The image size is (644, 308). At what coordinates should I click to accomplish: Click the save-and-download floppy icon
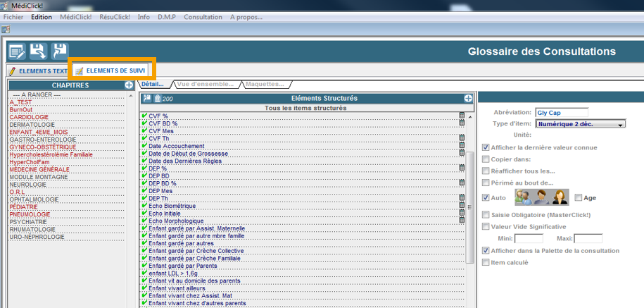pos(37,51)
